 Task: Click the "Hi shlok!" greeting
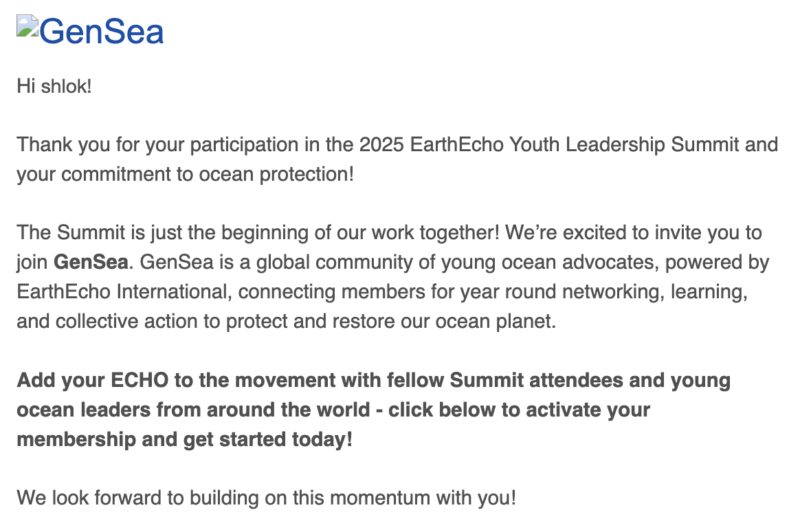[54, 88]
